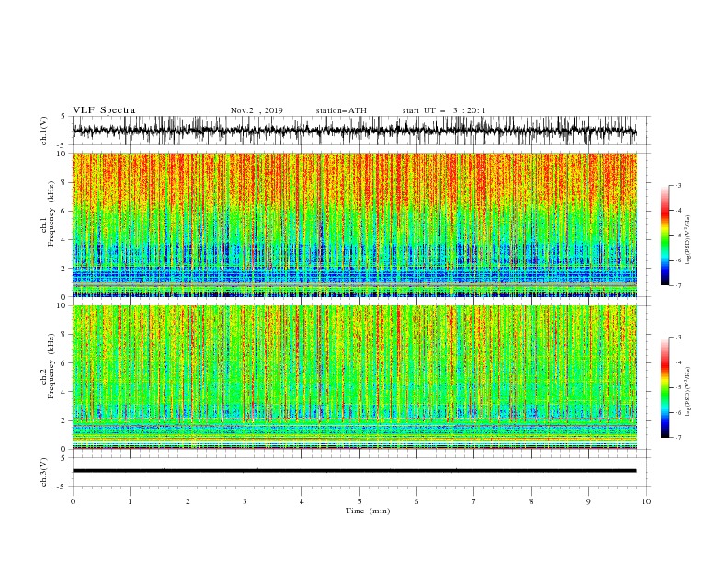This screenshot has height=563, width=728.
Task: Click the "Time (min)" axis label
Action: (x=368, y=511)
